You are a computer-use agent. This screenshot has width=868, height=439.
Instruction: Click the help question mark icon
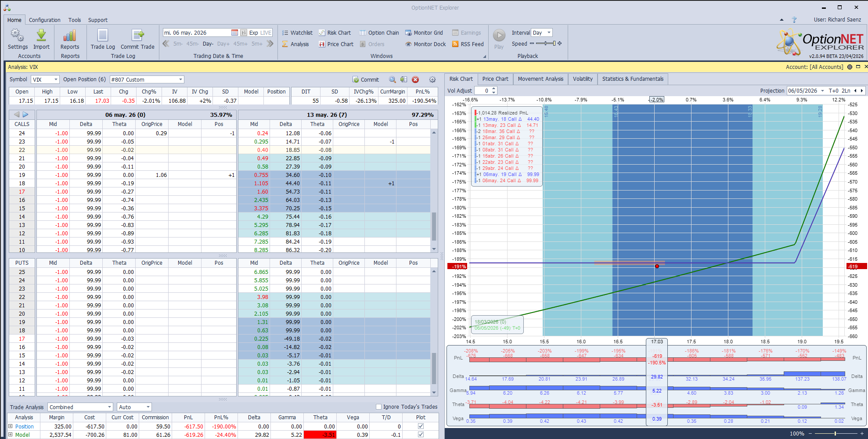pos(794,20)
